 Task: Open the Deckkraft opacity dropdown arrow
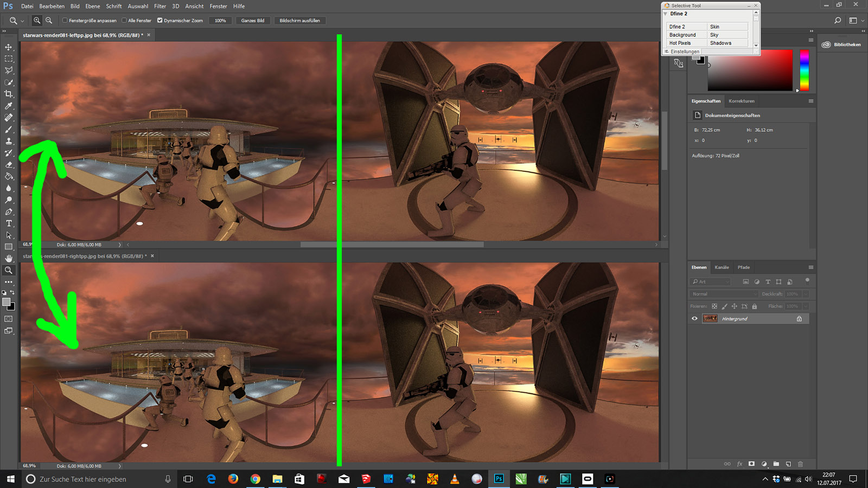click(806, 294)
